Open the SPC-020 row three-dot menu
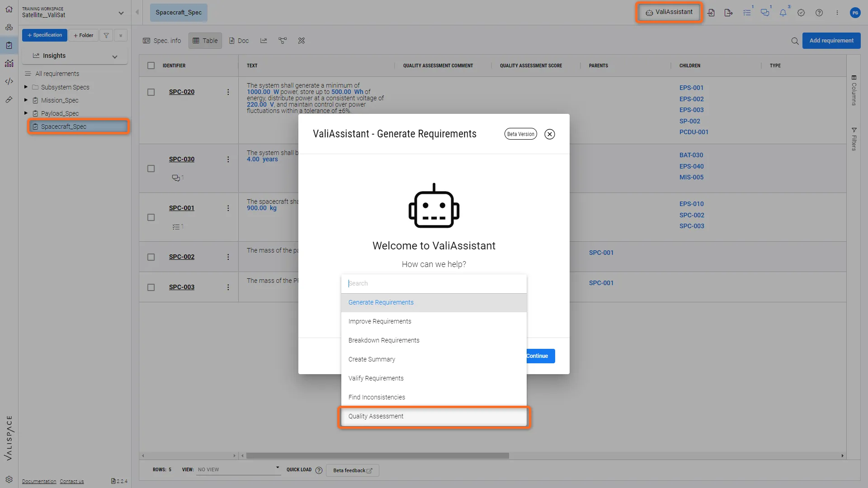Viewport: 868px width, 488px height. (x=228, y=92)
